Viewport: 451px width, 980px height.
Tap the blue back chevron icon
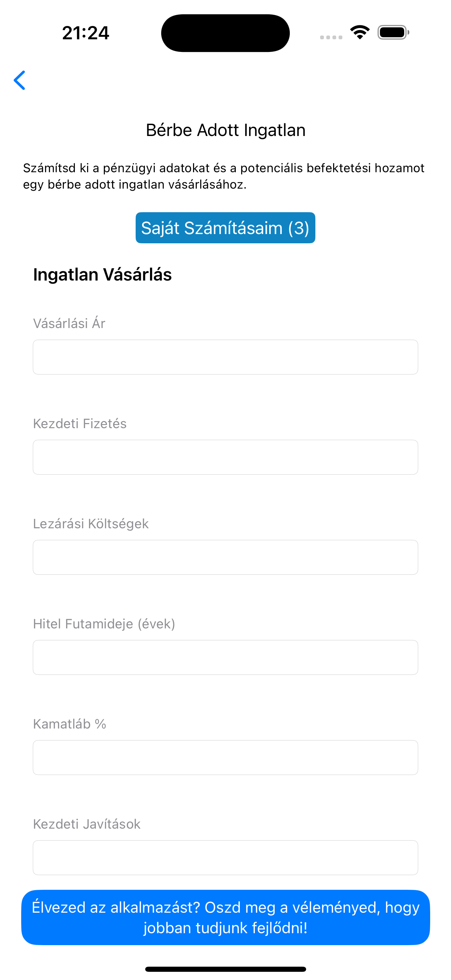click(19, 80)
